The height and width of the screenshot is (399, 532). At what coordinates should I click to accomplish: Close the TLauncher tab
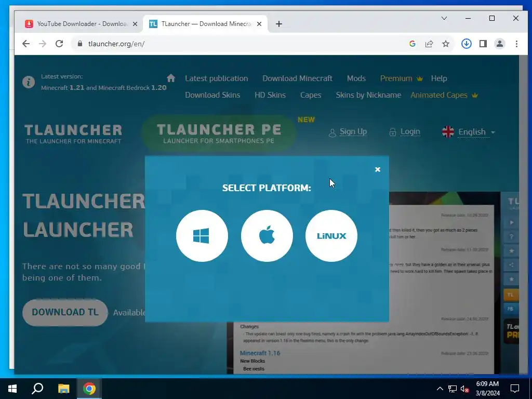[259, 24]
